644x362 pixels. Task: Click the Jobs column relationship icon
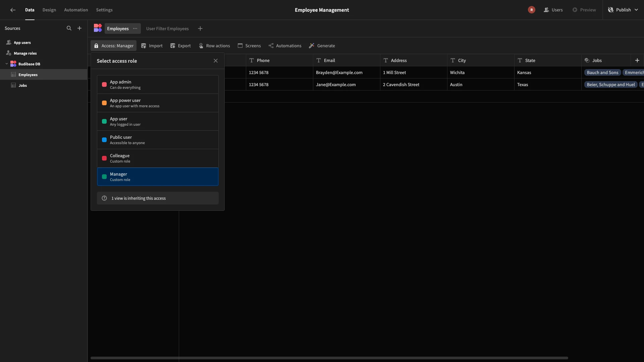[587, 60]
